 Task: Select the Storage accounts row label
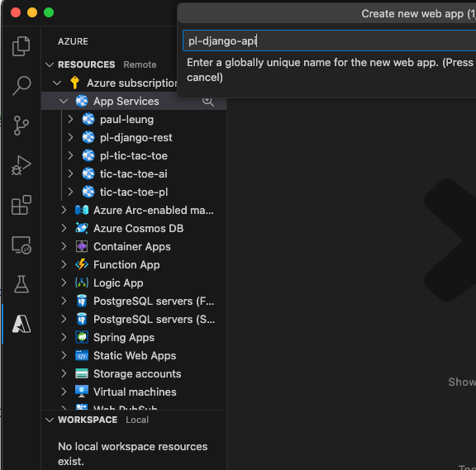pos(137,374)
